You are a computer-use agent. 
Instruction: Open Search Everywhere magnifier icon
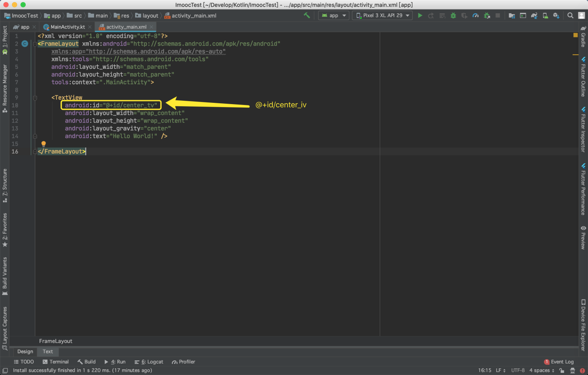[x=571, y=15]
